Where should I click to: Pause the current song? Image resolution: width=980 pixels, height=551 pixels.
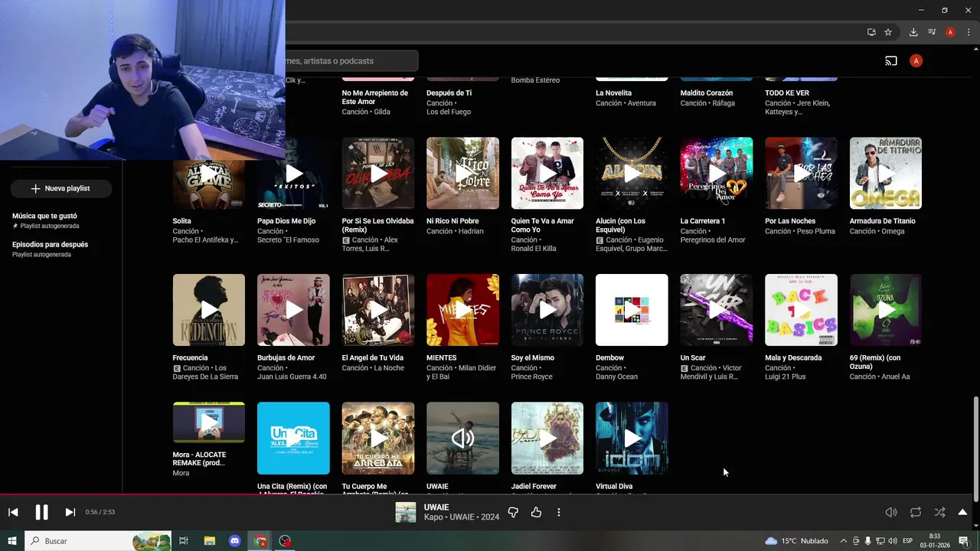point(41,512)
